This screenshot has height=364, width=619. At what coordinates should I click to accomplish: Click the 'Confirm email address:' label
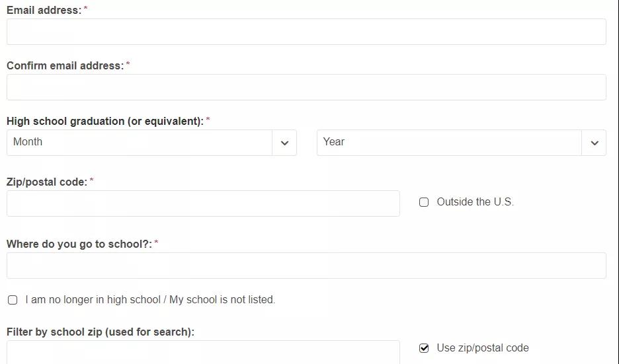65,66
